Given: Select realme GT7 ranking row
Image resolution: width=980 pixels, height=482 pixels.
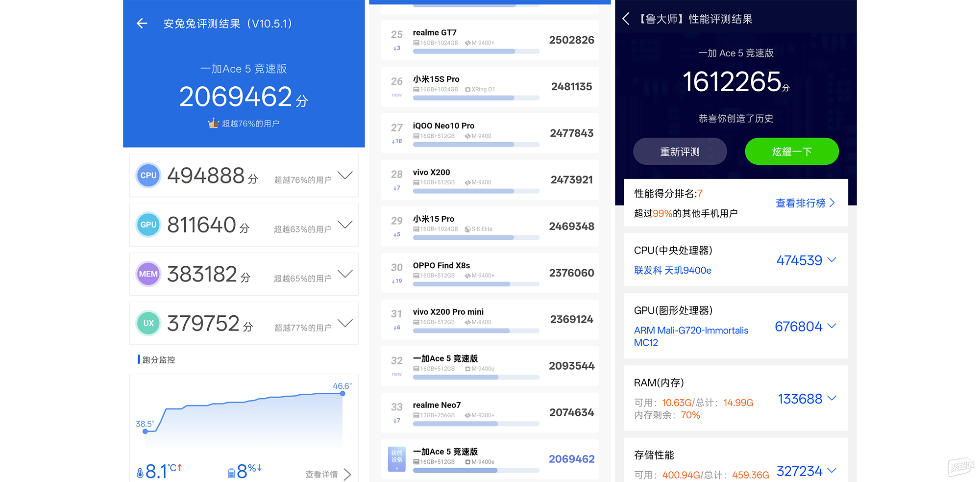Looking at the screenshot, I should coord(490,40).
